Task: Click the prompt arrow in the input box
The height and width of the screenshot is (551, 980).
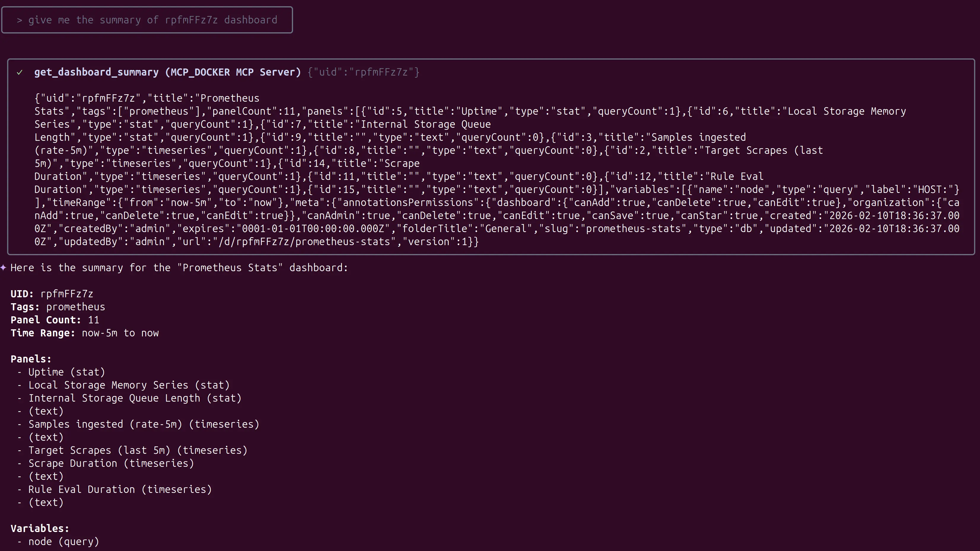Action: click(x=19, y=20)
